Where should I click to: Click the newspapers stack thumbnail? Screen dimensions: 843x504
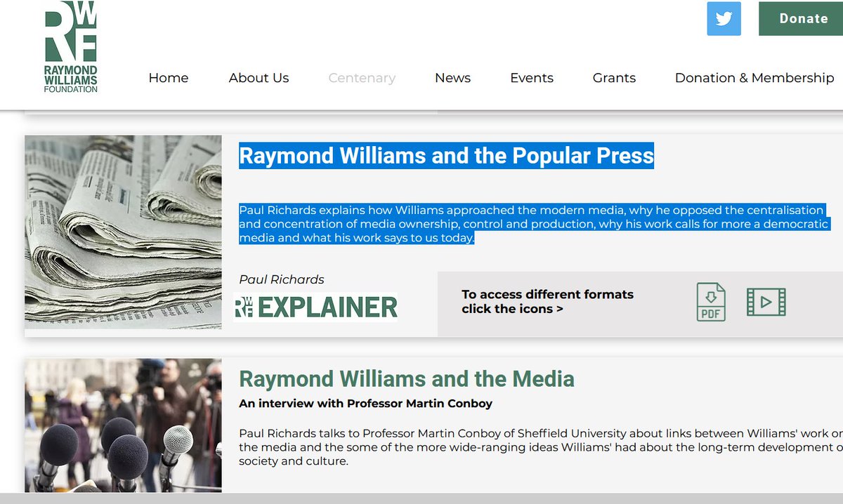click(x=123, y=232)
